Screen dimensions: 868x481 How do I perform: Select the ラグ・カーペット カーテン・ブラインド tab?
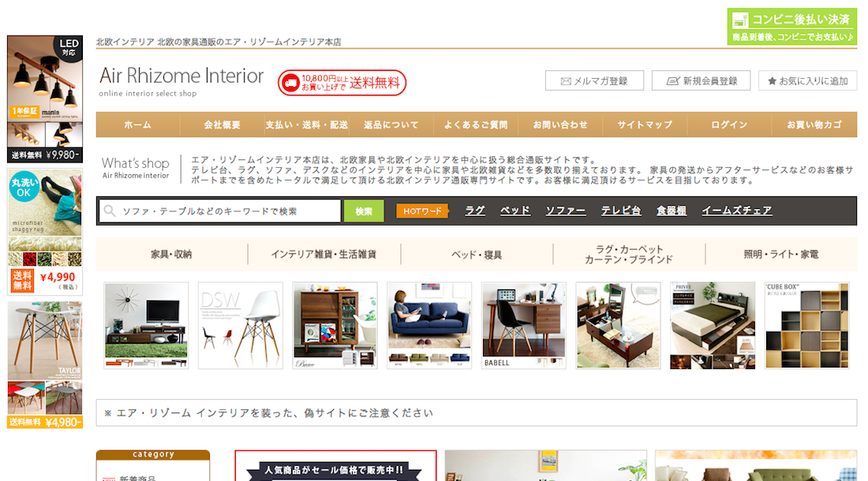pos(629,255)
